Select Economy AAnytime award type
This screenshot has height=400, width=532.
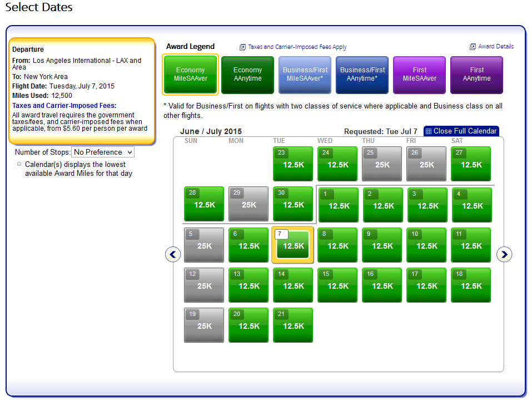[x=247, y=75]
